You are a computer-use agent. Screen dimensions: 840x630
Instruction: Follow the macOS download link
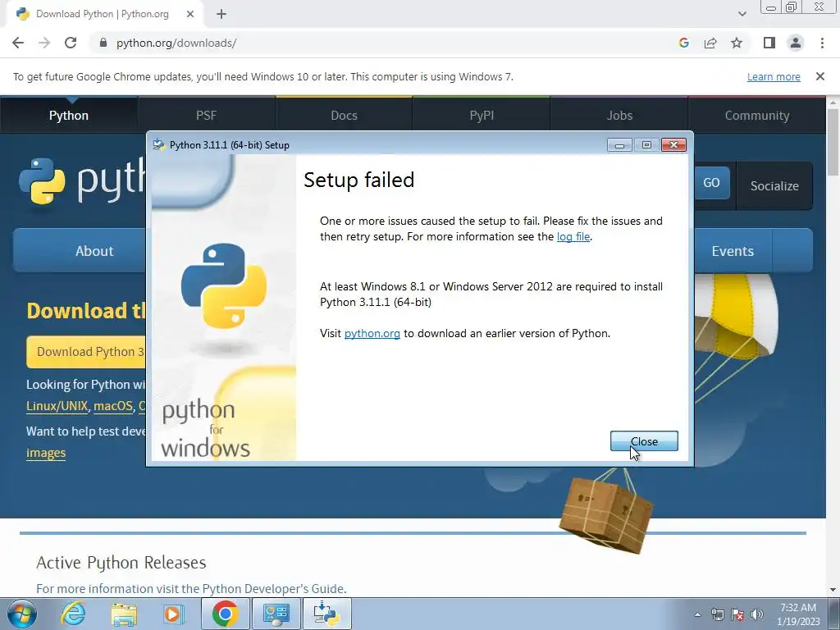point(113,406)
